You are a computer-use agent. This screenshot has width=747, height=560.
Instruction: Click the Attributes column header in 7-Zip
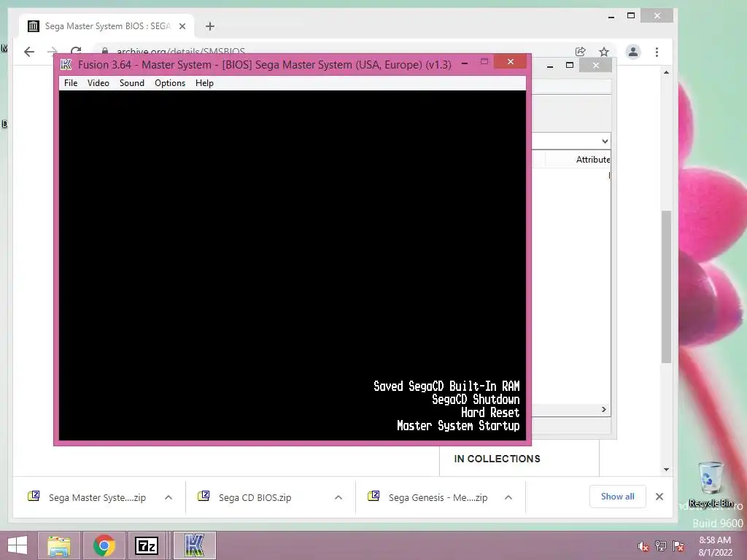tap(592, 160)
